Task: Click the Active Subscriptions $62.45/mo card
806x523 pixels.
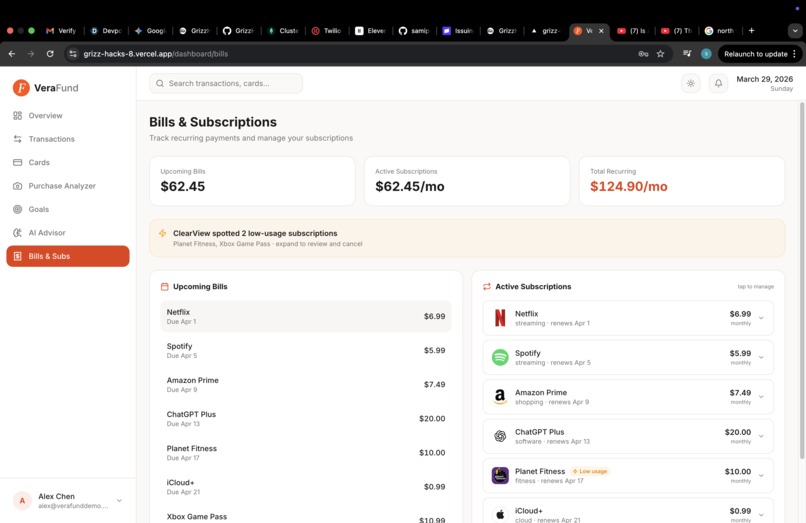Action: pos(467,181)
